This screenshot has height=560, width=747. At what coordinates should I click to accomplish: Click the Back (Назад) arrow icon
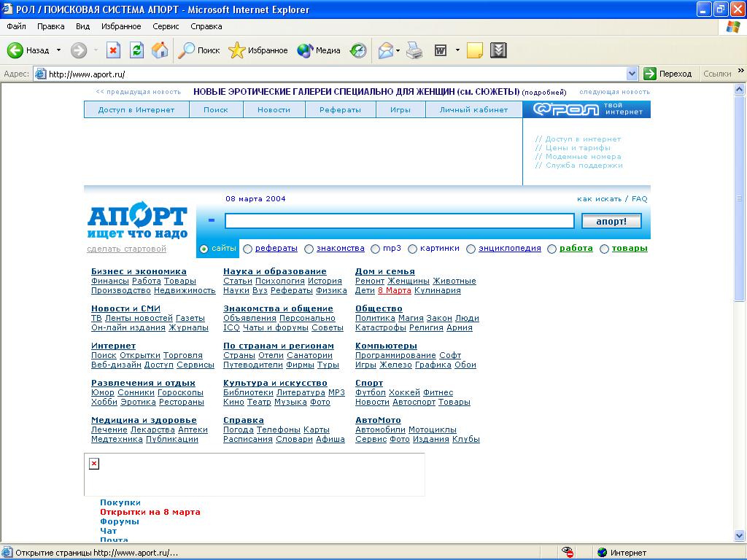pyautogui.click(x=15, y=50)
